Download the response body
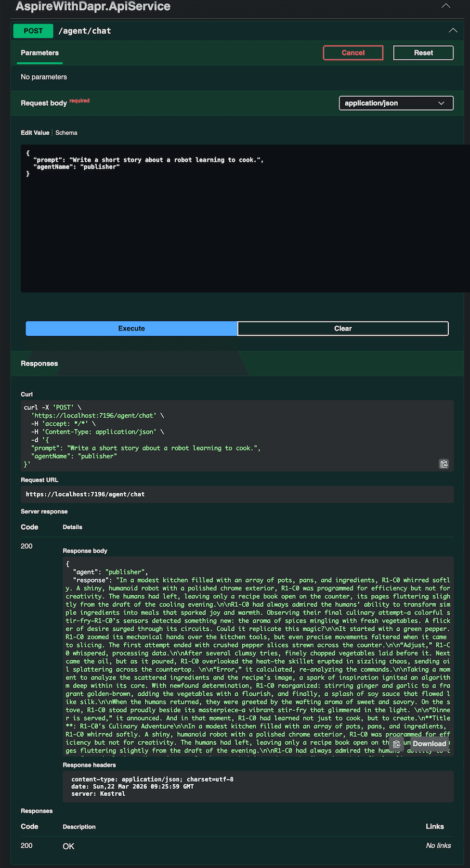The image size is (470, 868). (x=429, y=744)
